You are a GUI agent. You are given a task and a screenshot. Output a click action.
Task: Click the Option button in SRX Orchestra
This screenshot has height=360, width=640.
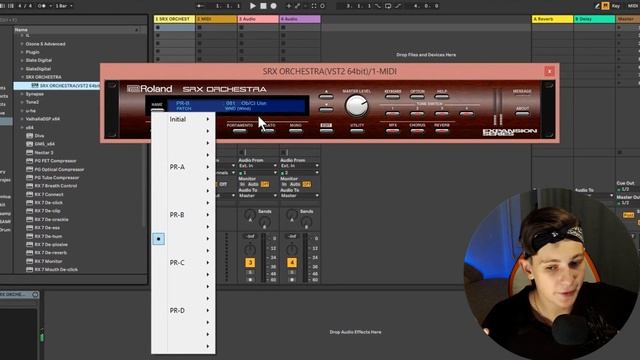point(417,97)
